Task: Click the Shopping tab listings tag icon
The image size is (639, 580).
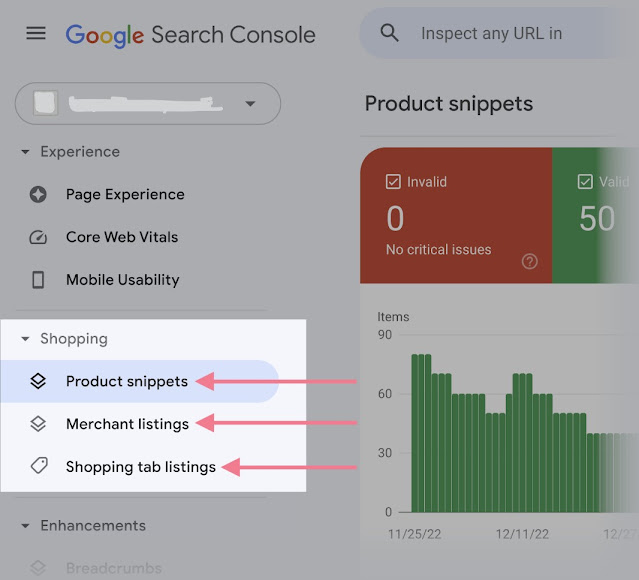Action: 38,466
